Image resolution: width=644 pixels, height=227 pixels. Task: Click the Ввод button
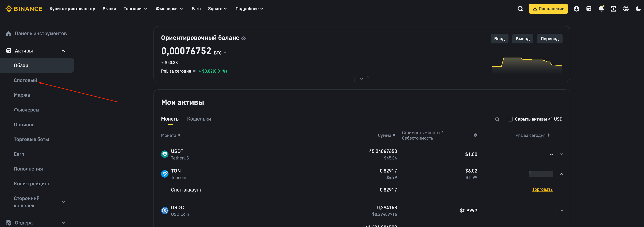point(499,39)
